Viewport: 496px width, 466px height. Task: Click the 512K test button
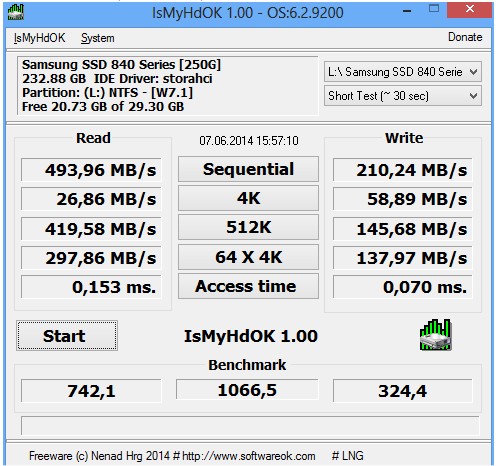click(x=248, y=227)
